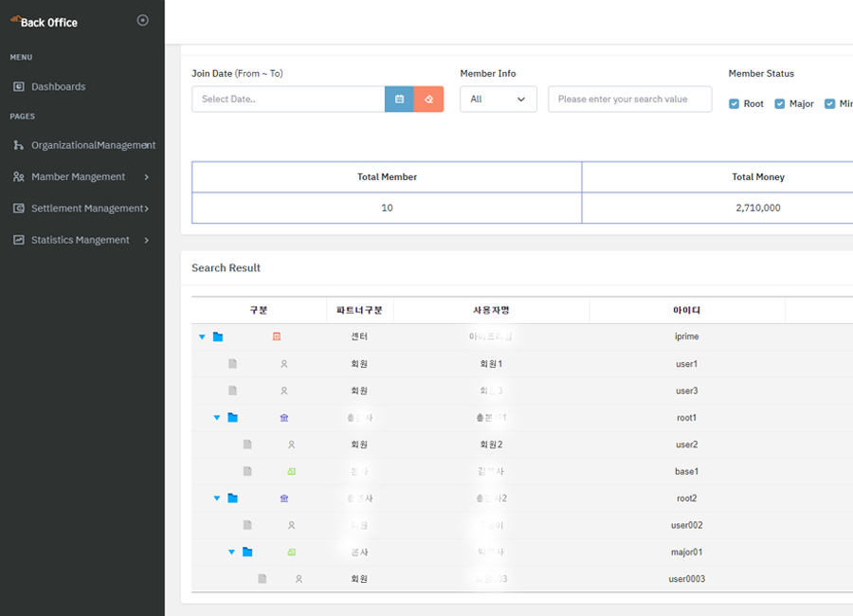Open the calendar date picker button

pos(399,100)
